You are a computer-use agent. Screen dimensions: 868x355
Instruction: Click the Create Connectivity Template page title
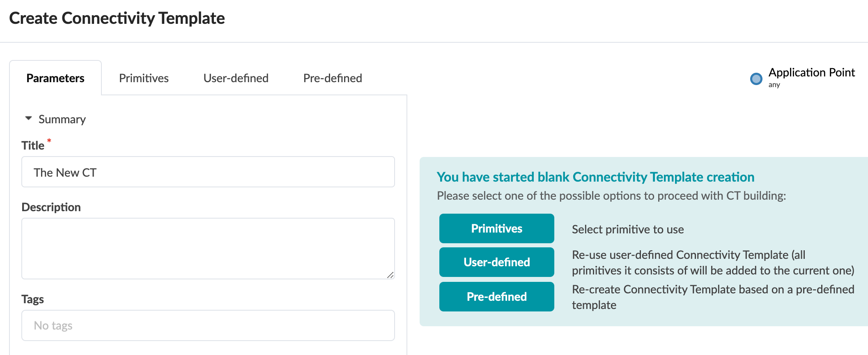117,18
